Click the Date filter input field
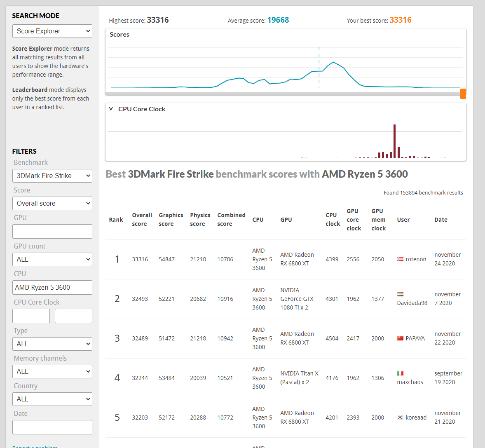This screenshot has height=448, width=485. [x=52, y=427]
